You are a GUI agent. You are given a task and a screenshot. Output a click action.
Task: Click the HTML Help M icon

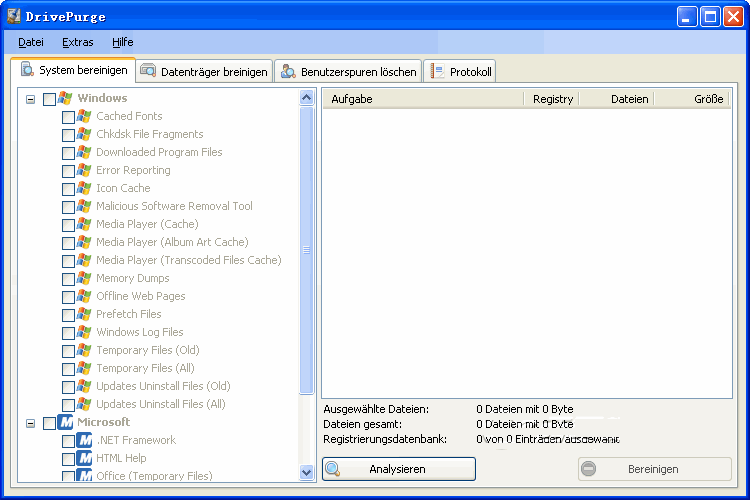pos(84,458)
